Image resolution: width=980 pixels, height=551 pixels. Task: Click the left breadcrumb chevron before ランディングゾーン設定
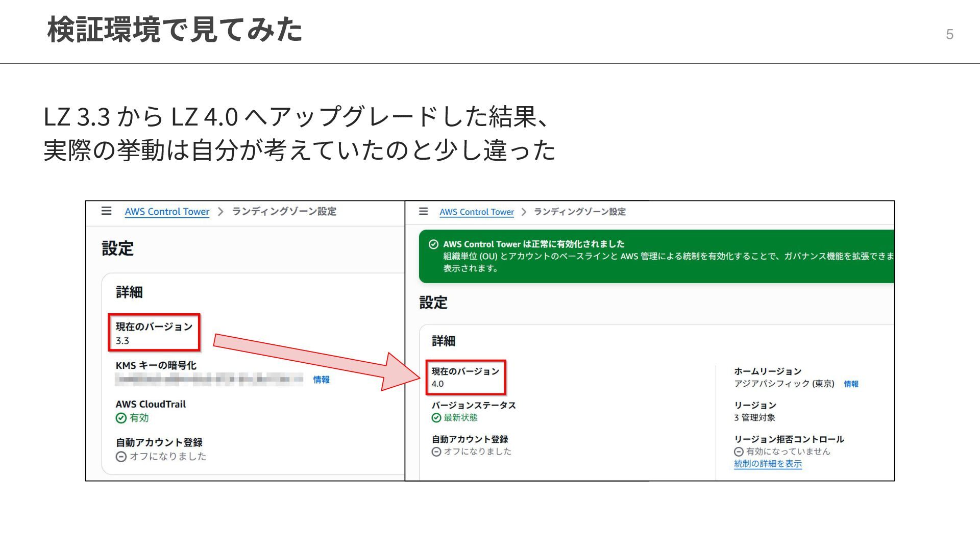click(x=220, y=212)
